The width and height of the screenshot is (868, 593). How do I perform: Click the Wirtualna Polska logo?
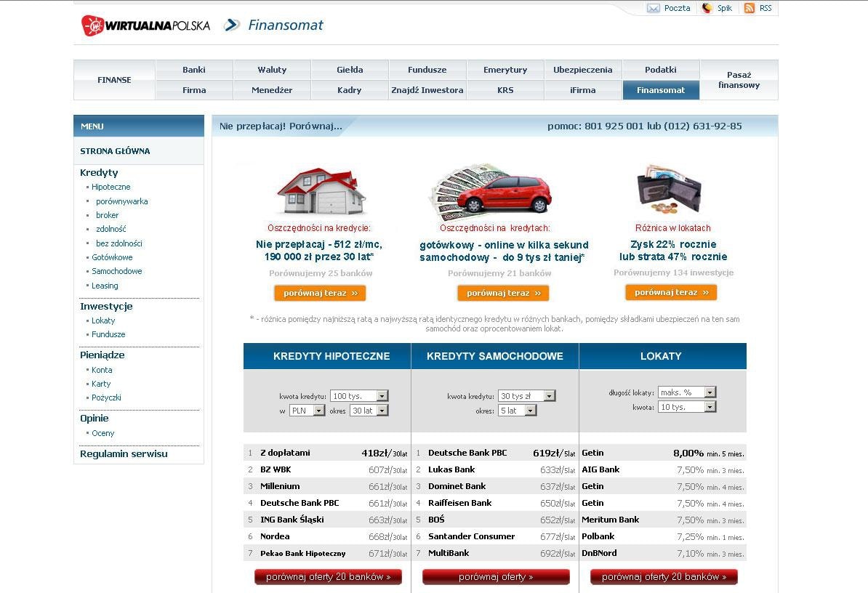click(x=145, y=25)
